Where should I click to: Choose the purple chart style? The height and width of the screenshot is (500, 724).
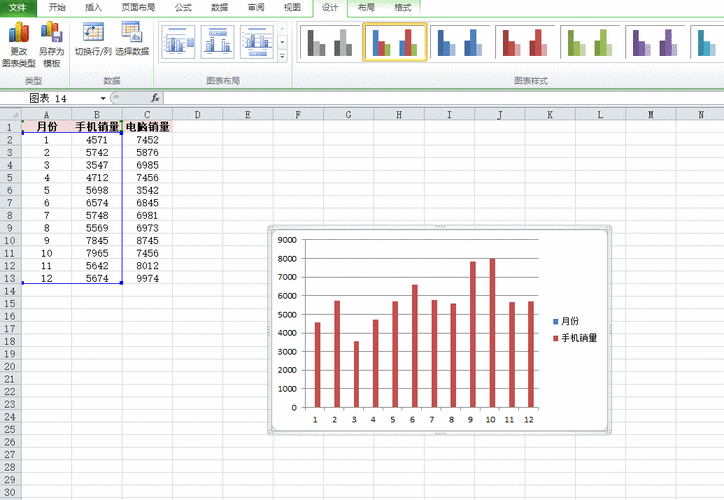coord(655,43)
